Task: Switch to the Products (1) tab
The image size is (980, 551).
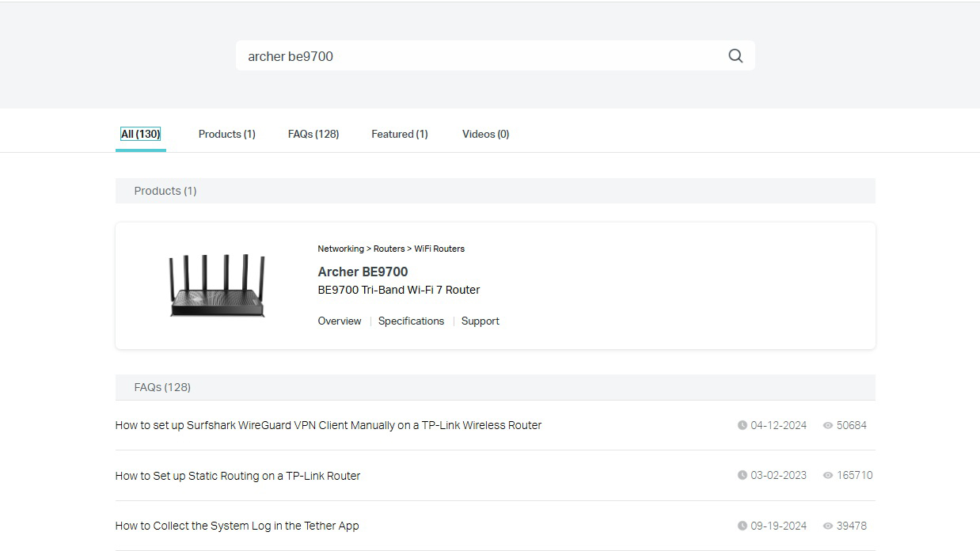Action: point(226,134)
